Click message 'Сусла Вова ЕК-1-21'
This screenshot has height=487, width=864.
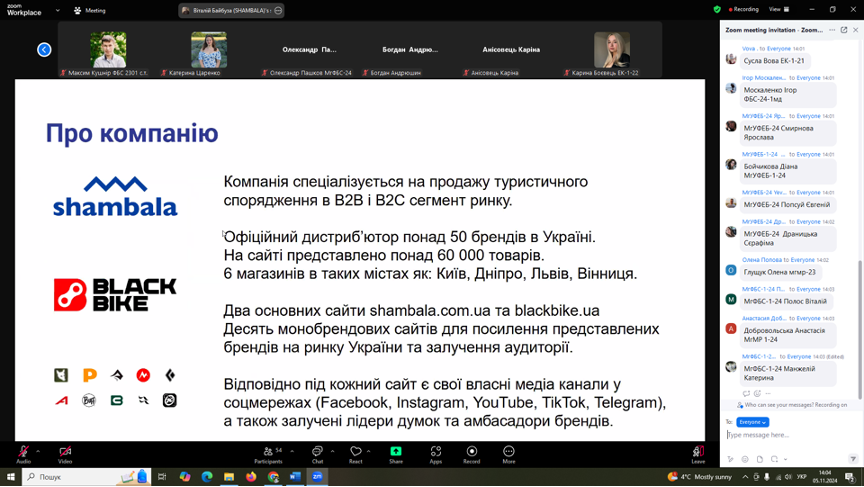pos(774,61)
